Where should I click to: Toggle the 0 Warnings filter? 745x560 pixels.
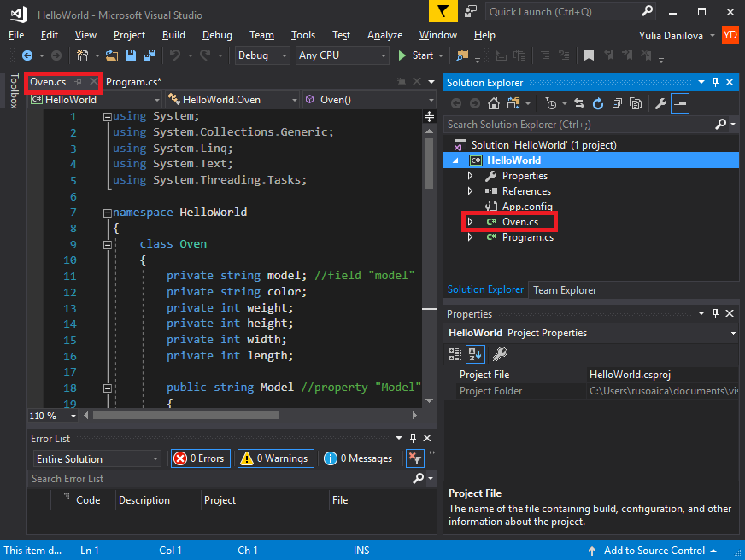click(273, 458)
